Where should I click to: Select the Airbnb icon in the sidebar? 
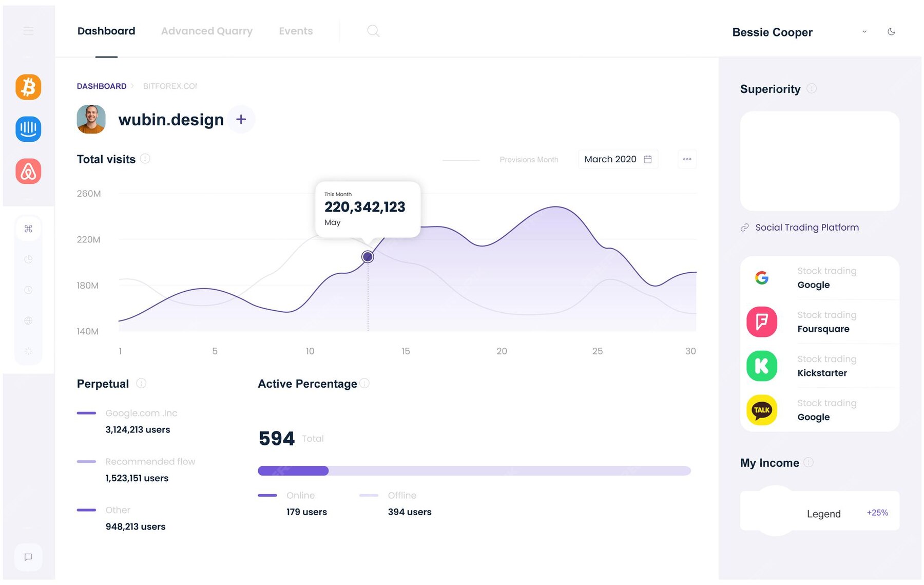(x=28, y=171)
